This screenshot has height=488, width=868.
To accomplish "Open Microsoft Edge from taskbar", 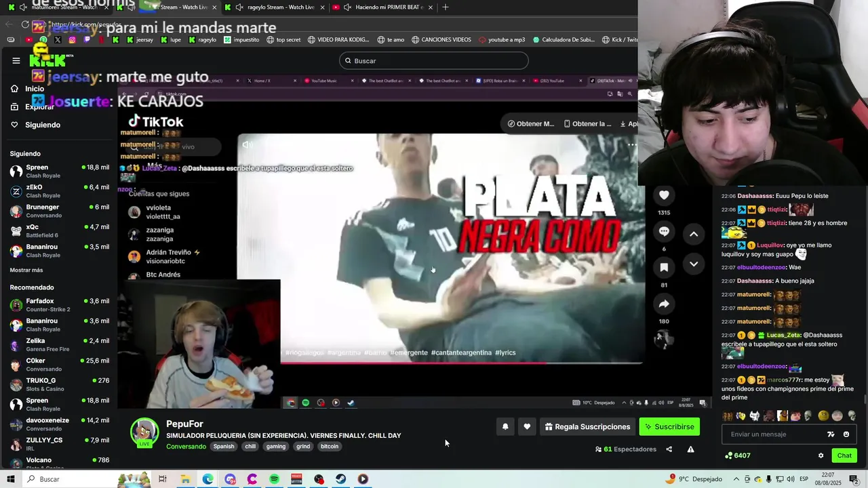I will pos(208,479).
